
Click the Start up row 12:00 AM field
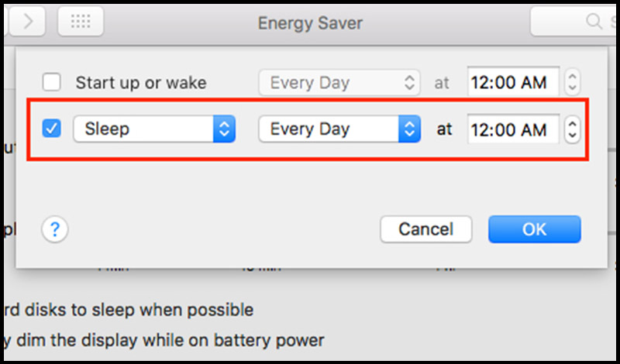pos(513,82)
